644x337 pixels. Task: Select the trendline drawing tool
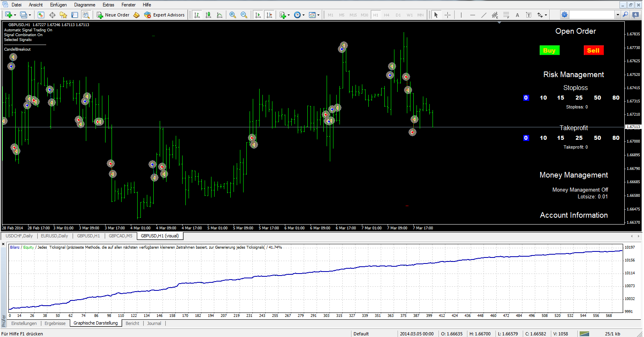click(x=484, y=15)
